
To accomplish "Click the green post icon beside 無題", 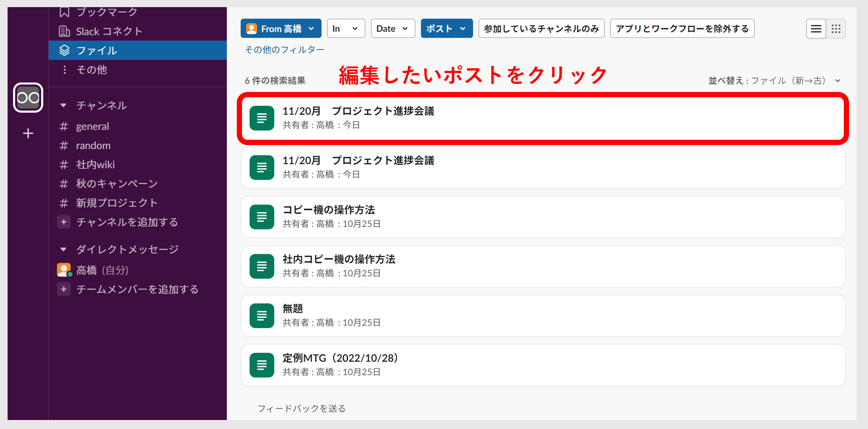I will click(261, 315).
